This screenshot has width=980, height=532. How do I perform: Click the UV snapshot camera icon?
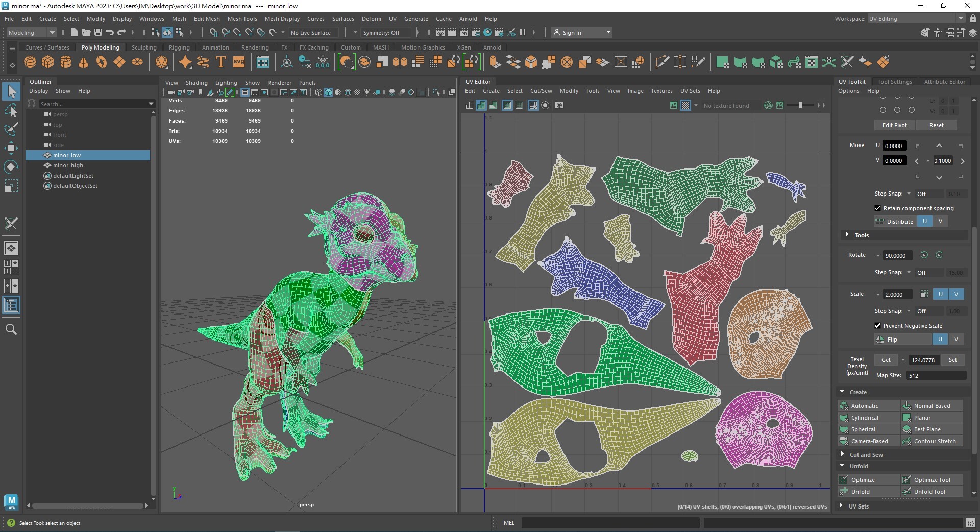click(x=559, y=105)
